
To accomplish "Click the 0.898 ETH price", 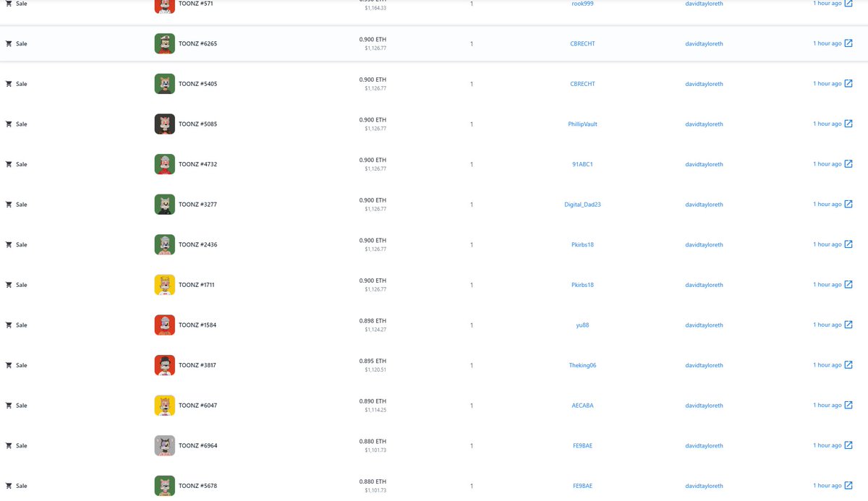I will 373,321.
